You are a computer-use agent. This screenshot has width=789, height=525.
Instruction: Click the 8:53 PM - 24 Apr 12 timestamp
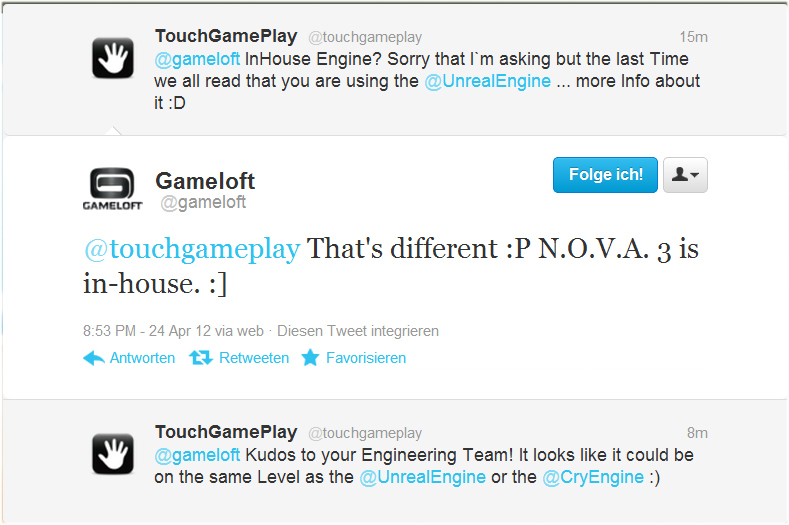[x=147, y=331]
